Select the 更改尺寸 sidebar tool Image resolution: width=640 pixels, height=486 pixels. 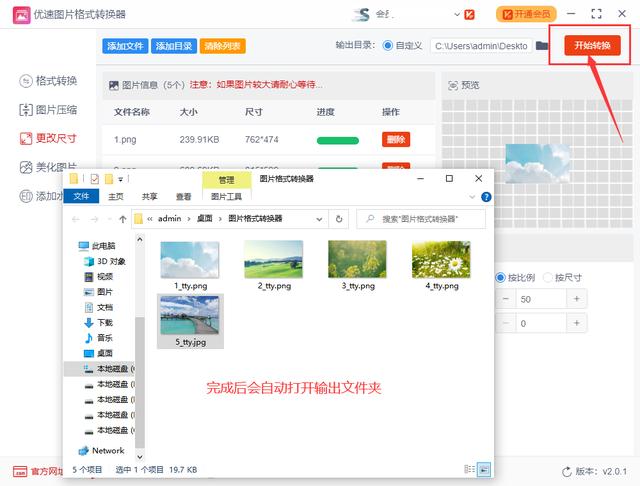[48, 139]
